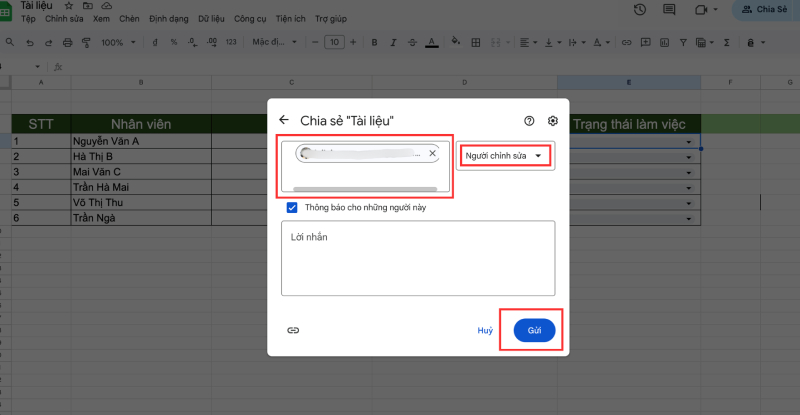Click the redo toolbar icon
Image resolution: width=800 pixels, height=415 pixels.
click(48, 43)
